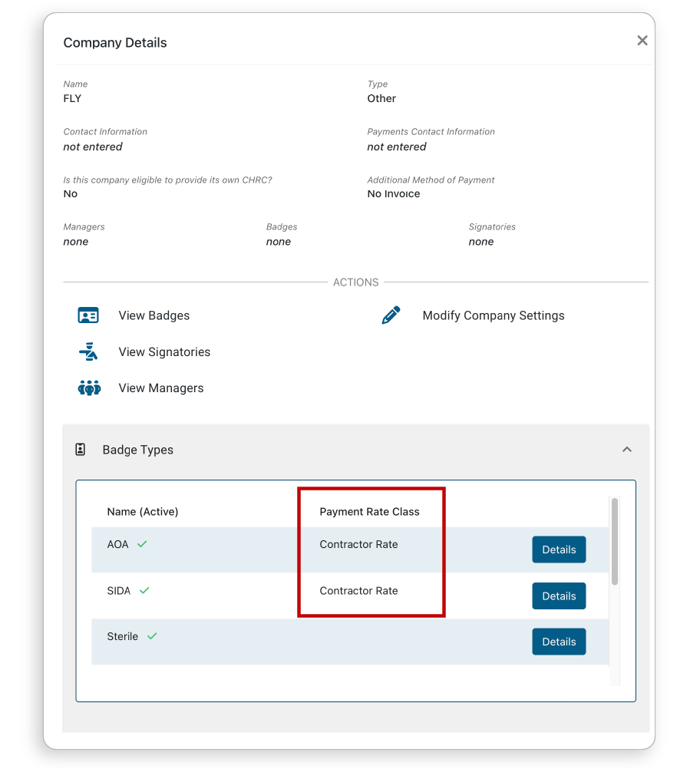Open the View Managers action
Image resolution: width=700 pixels, height=769 pixels.
[161, 388]
